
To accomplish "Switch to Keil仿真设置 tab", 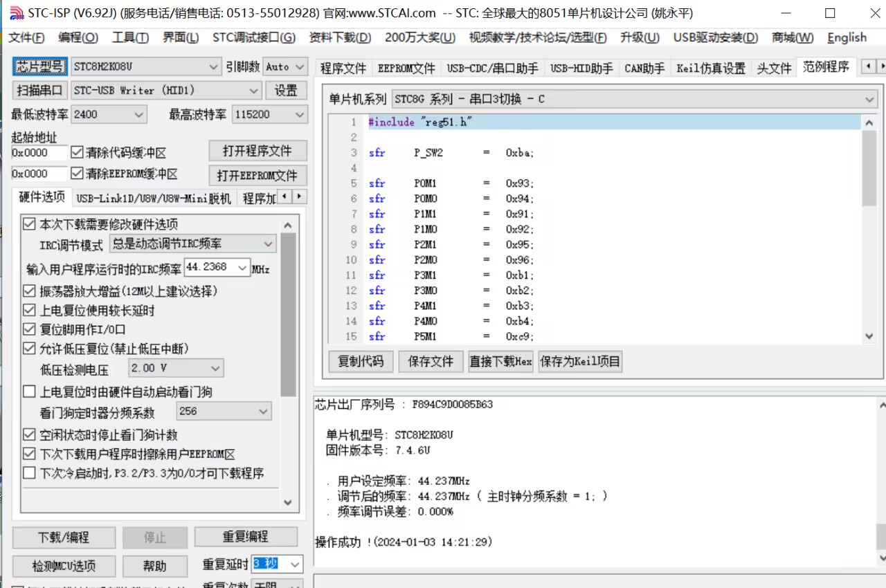I will pos(711,68).
